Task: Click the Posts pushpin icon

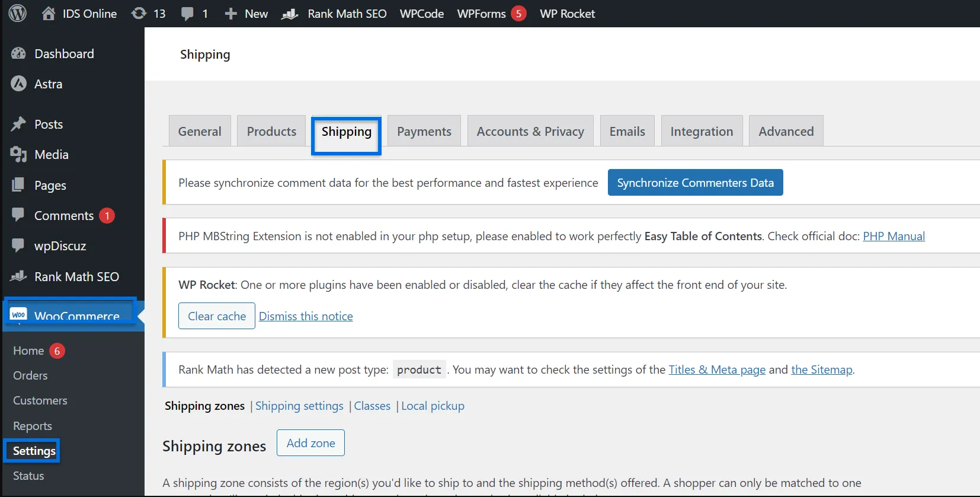Action: click(x=18, y=124)
